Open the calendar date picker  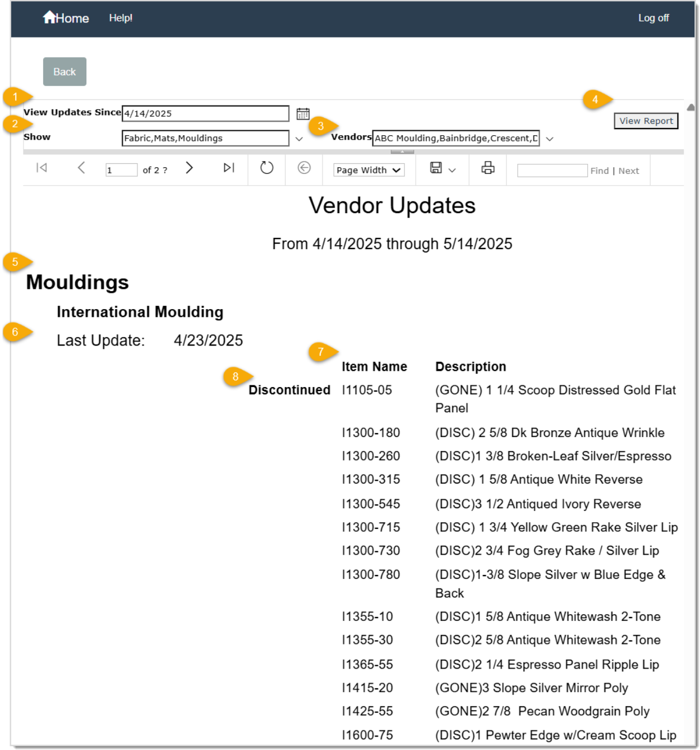pos(303,113)
